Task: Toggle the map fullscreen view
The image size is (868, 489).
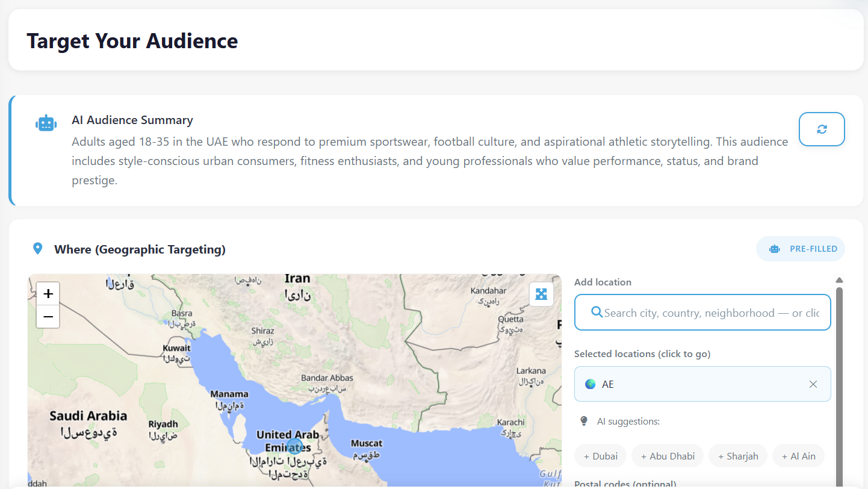Action: click(x=541, y=294)
